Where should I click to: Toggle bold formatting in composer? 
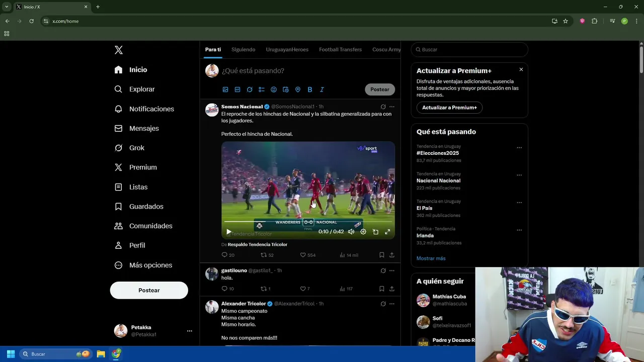310,89
